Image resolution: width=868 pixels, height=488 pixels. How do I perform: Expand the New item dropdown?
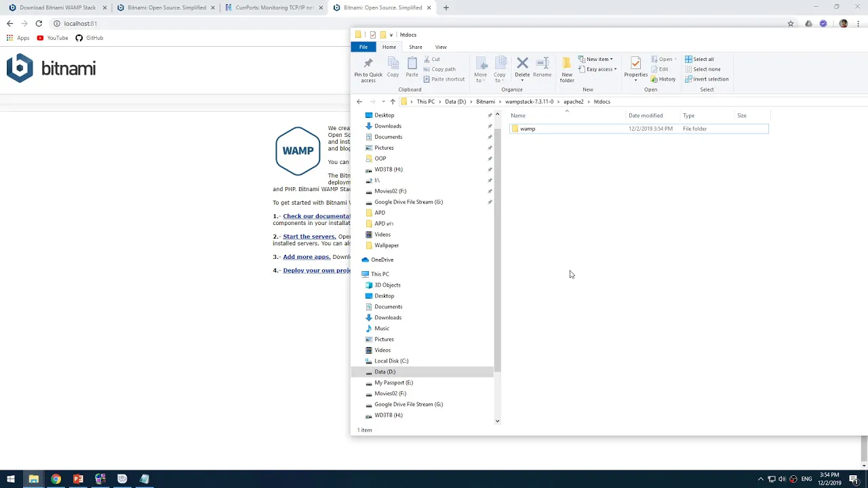click(x=595, y=59)
